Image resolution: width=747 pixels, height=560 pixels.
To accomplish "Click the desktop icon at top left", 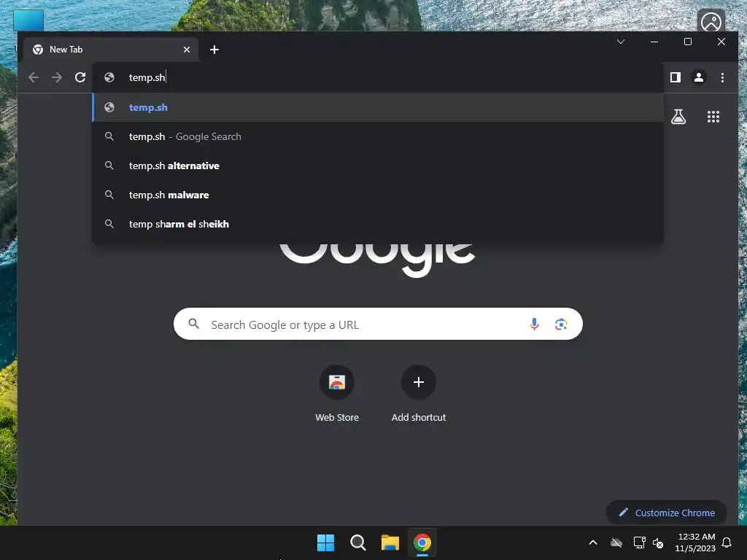I will coord(28,20).
